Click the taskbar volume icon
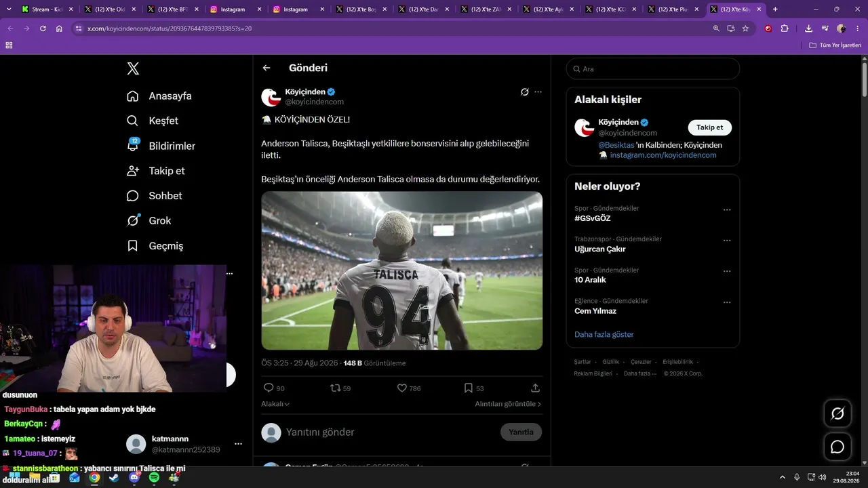 pyautogui.click(x=823, y=477)
